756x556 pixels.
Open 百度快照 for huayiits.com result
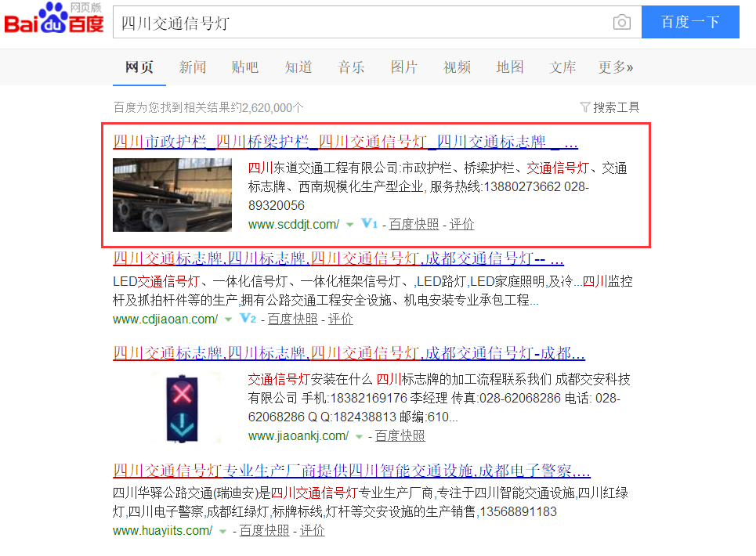point(264,531)
